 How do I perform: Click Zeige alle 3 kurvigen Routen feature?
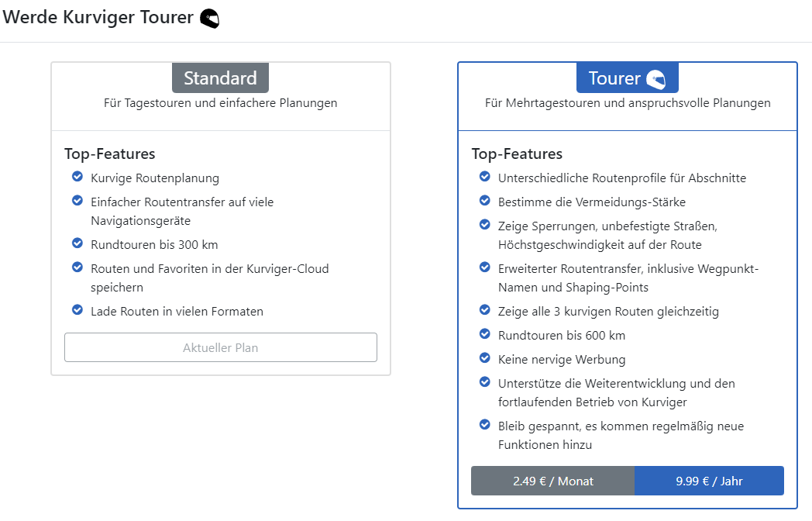click(x=608, y=312)
